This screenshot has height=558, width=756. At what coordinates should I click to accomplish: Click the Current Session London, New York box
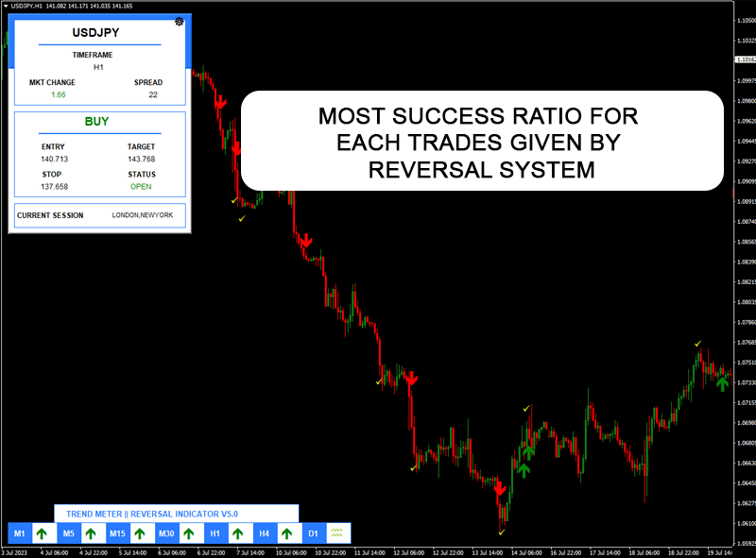(98, 215)
